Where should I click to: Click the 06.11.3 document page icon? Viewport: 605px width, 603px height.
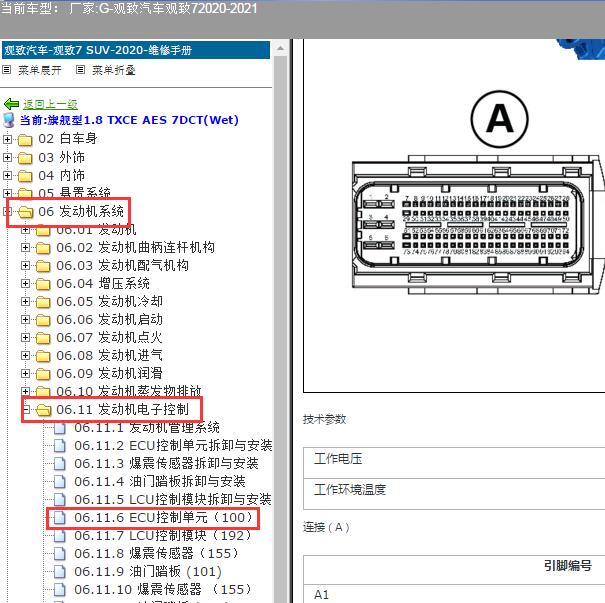click(60, 463)
